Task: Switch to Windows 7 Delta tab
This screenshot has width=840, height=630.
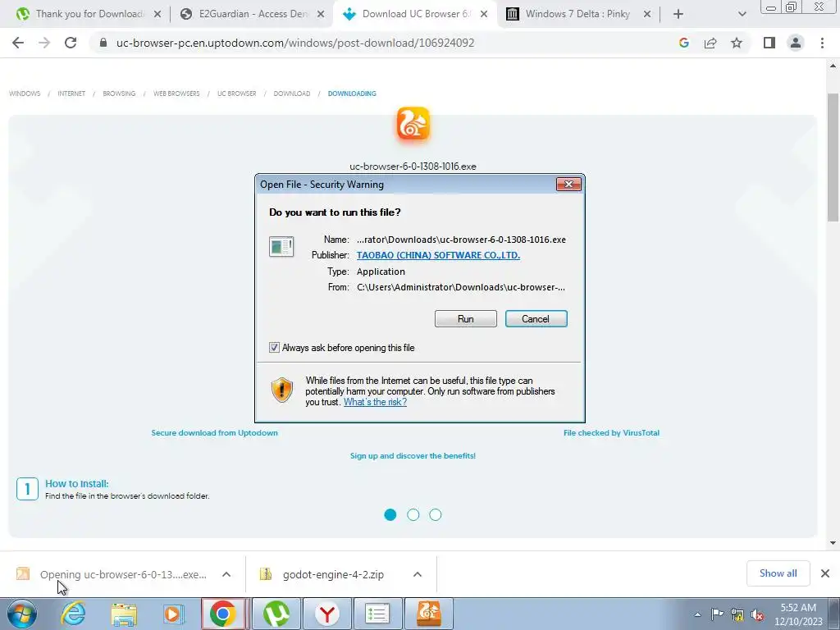Action: (x=578, y=14)
